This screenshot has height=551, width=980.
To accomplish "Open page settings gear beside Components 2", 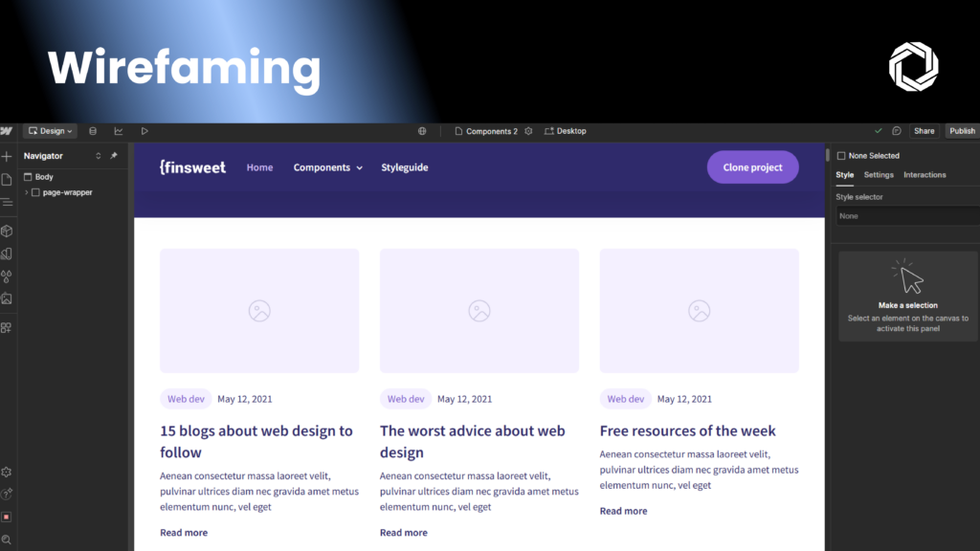I will [x=528, y=131].
